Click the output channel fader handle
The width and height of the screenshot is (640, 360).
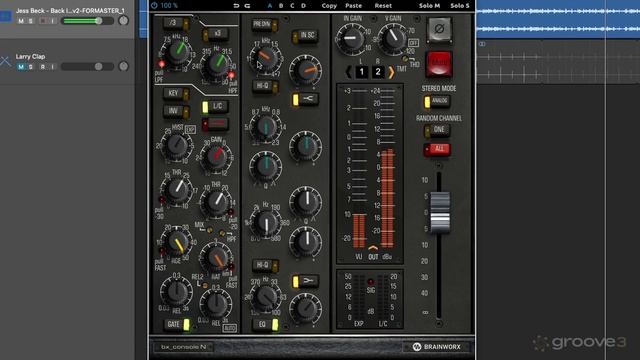pos(440,212)
